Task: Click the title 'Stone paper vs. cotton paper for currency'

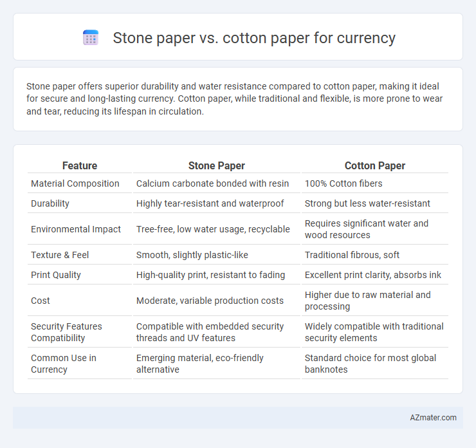Action: [x=254, y=38]
